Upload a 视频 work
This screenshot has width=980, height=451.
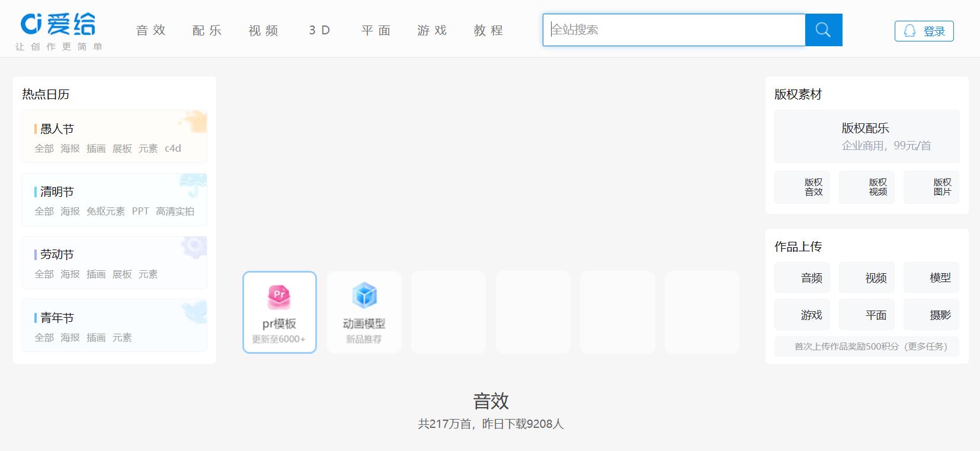tap(867, 277)
